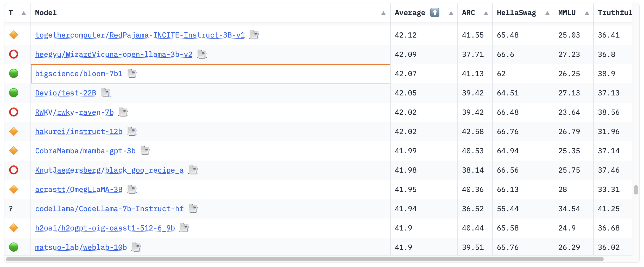Screen dimensions: 644x267
Task: Click the red circle type icon for rwkv-raven-7b row
Action: click(x=14, y=112)
